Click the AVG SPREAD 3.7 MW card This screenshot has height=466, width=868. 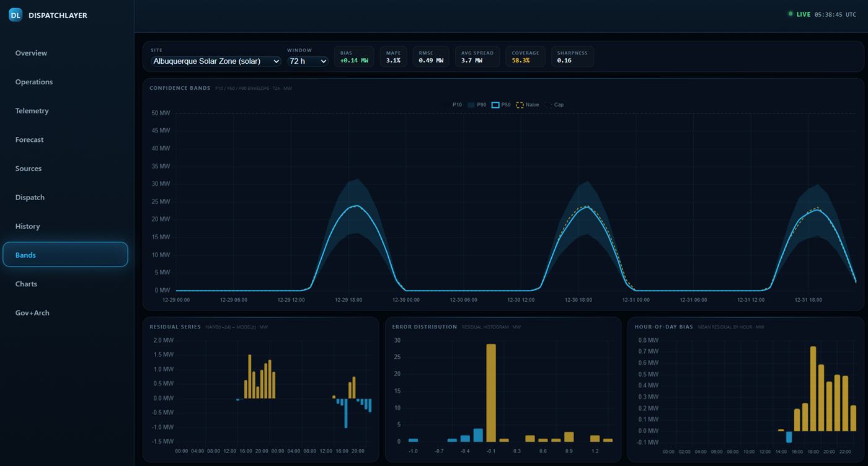click(x=477, y=56)
